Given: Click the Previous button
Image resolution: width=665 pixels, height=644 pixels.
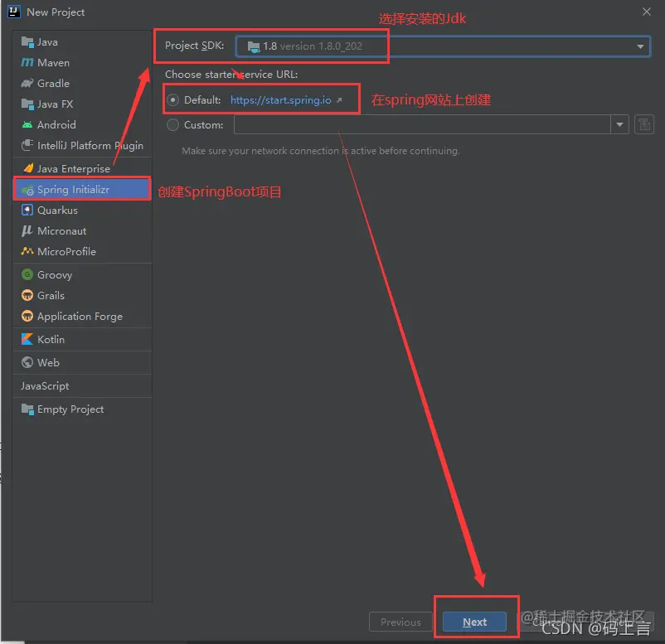Looking at the screenshot, I should point(400,622).
